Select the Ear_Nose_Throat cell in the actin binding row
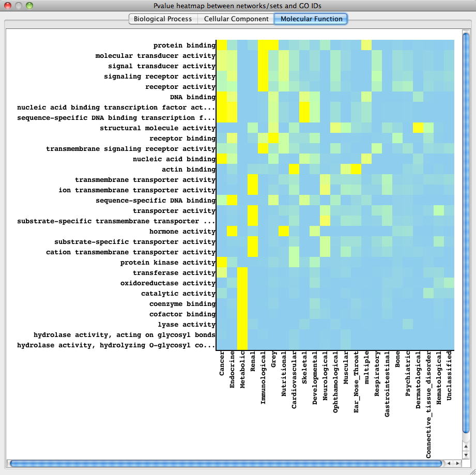 [356, 170]
